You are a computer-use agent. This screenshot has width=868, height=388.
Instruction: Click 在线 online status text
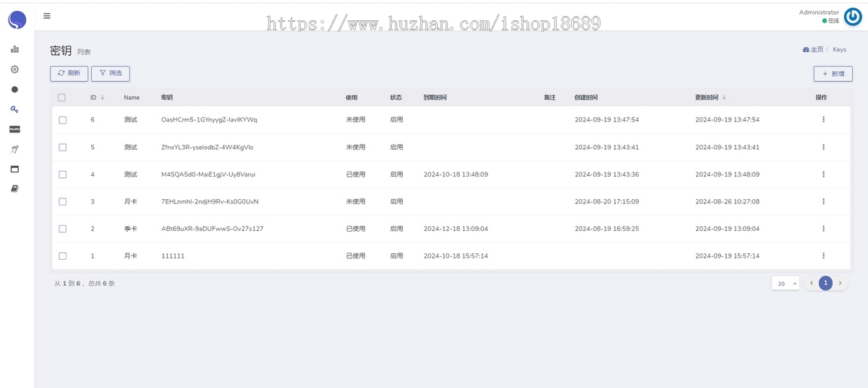coord(833,21)
